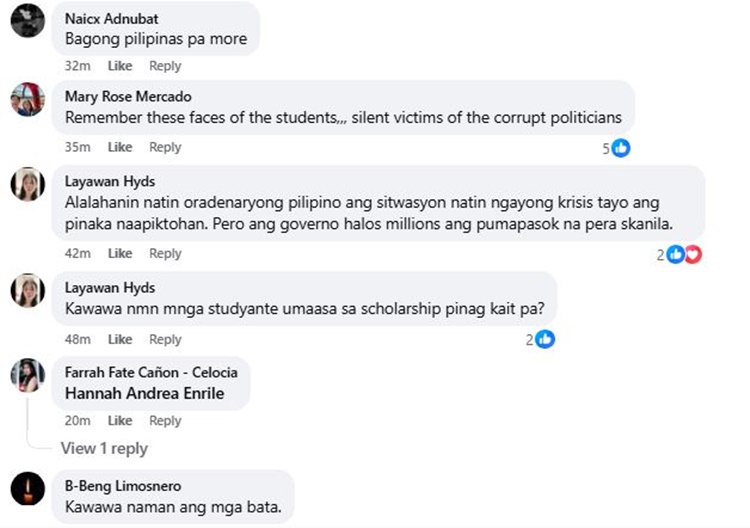Expand the View 1 reply thread
Image resolution: width=750 pixels, height=528 pixels.
point(104,448)
